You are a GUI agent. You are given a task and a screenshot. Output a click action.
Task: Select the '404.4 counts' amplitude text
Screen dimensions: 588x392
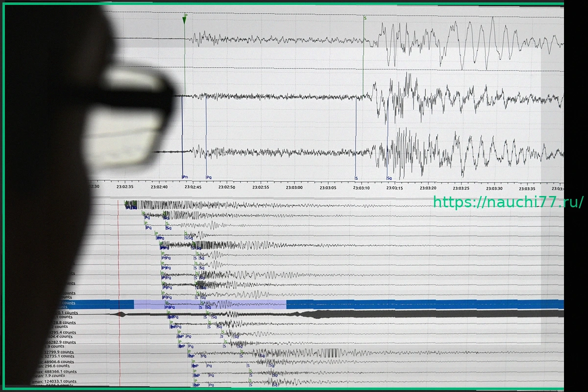[60, 337]
